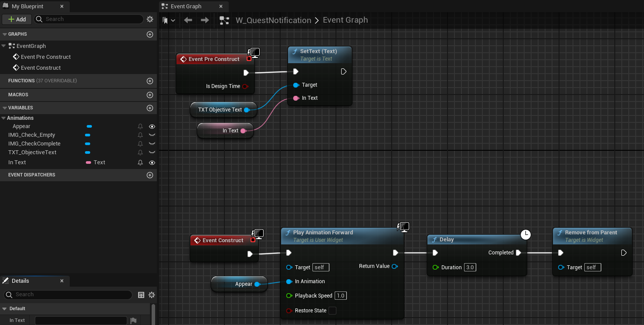Image resolution: width=644 pixels, height=325 pixels.
Task: Add a new variable with plus icon
Action: [x=150, y=108]
